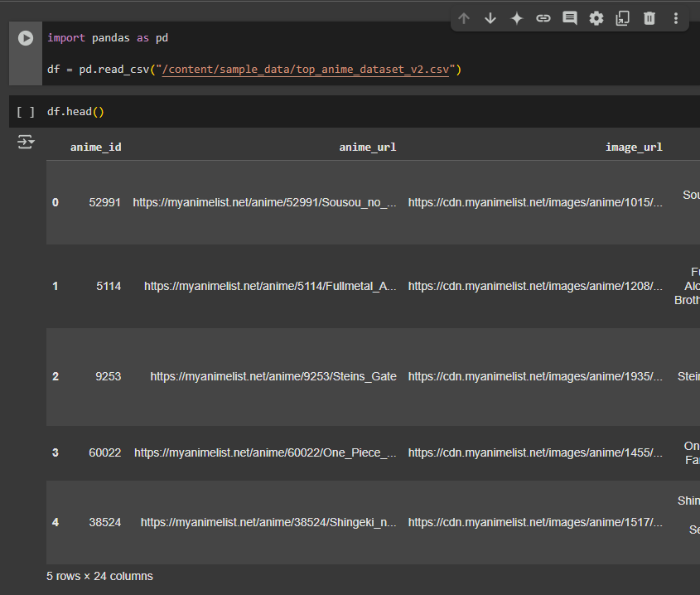
Task: Click the anime_id value 52991
Action: (x=105, y=202)
